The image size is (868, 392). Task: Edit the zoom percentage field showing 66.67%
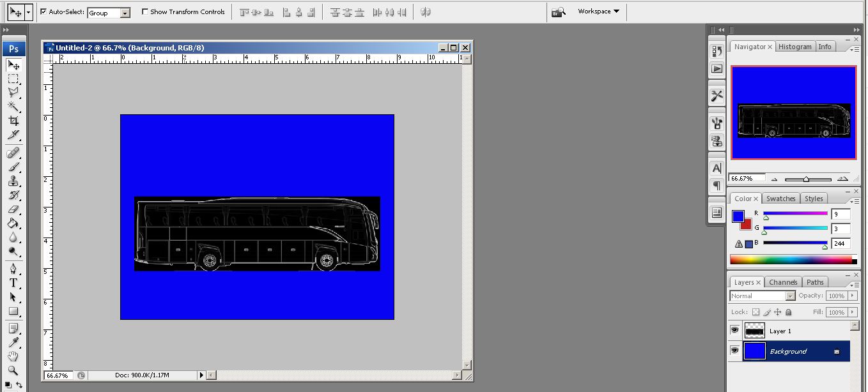pyautogui.click(x=745, y=178)
